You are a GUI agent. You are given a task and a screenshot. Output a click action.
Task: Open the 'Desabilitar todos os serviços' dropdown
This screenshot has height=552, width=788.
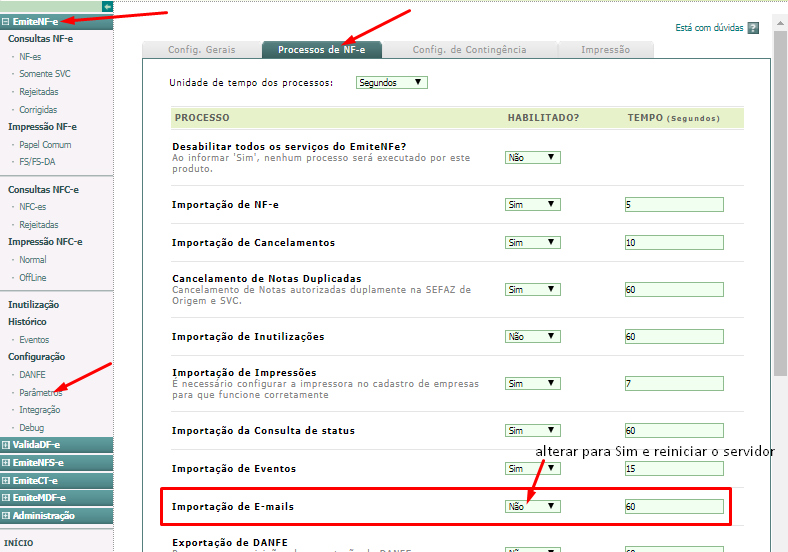533,157
